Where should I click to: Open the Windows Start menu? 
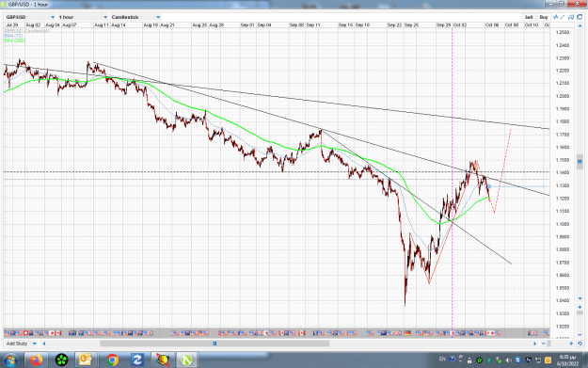pos(10,360)
